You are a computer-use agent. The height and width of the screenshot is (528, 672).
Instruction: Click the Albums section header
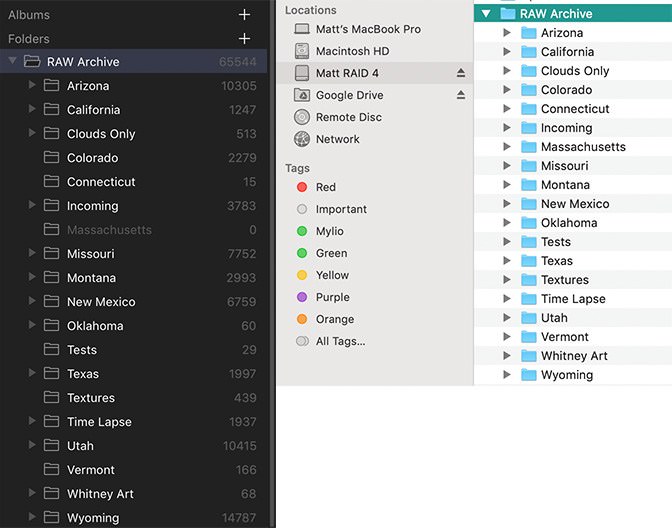29,15
